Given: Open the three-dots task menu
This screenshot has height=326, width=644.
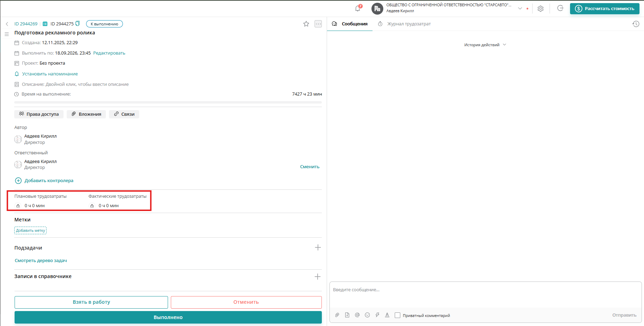Looking at the screenshot, I should click(x=318, y=24).
